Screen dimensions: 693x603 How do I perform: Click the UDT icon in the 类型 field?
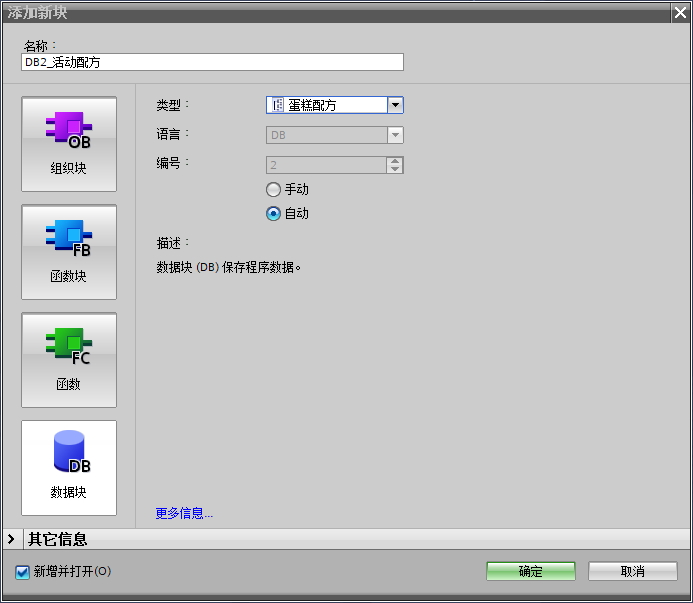coord(277,105)
